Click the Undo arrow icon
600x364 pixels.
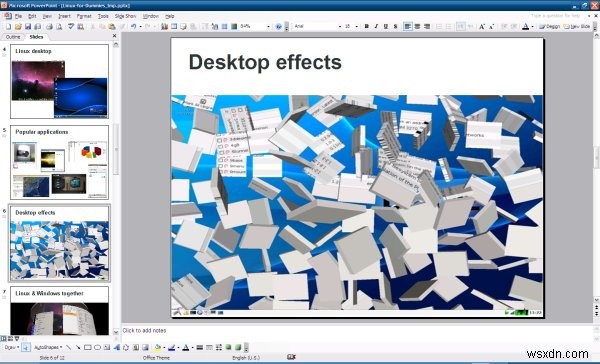[x=133, y=26]
